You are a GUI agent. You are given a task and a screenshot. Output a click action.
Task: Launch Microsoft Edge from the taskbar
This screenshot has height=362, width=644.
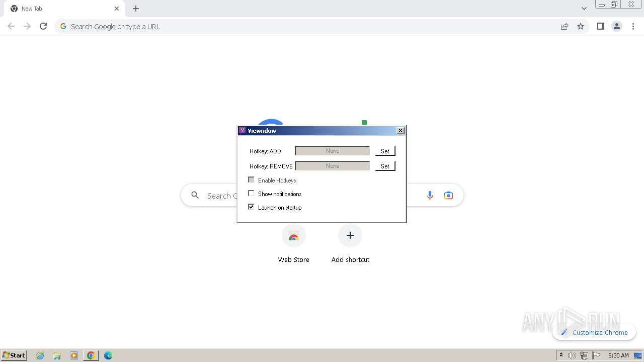point(108,355)
